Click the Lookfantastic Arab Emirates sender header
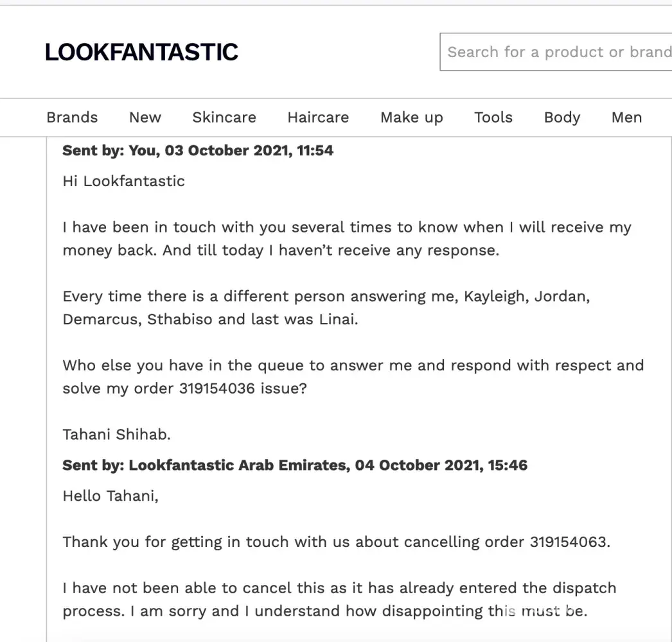 point(295,465)
